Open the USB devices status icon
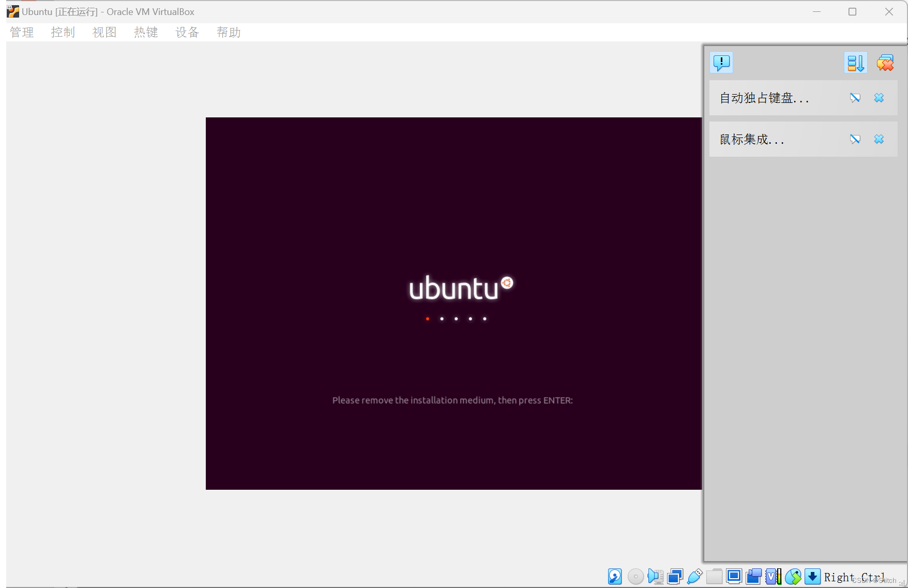Image resolution: width=908 pixels, height=588 pixels. coord(694,576)
